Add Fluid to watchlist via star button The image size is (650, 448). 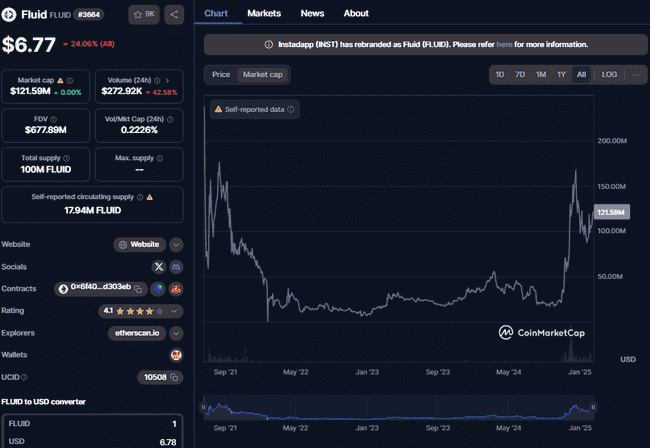(144, 15)
